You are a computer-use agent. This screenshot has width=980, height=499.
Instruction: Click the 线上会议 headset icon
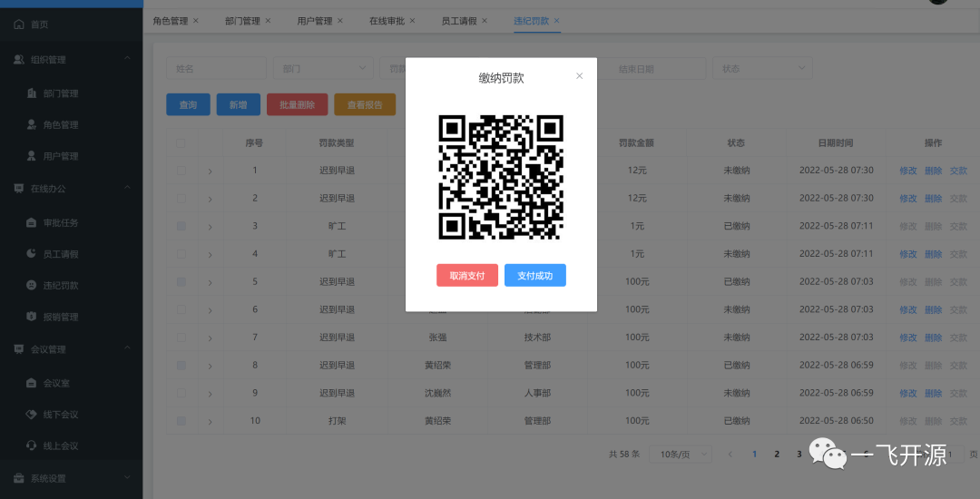[32, 445]
